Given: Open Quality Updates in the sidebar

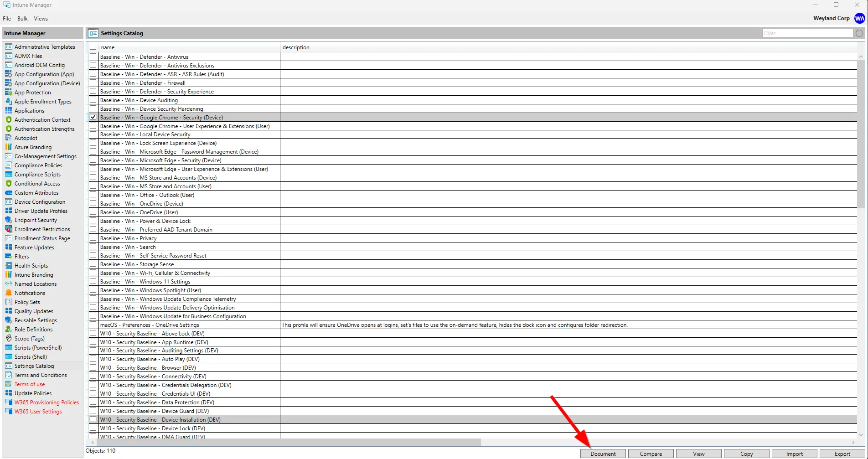Looking at the screenshot, I should tap(34, 311).
